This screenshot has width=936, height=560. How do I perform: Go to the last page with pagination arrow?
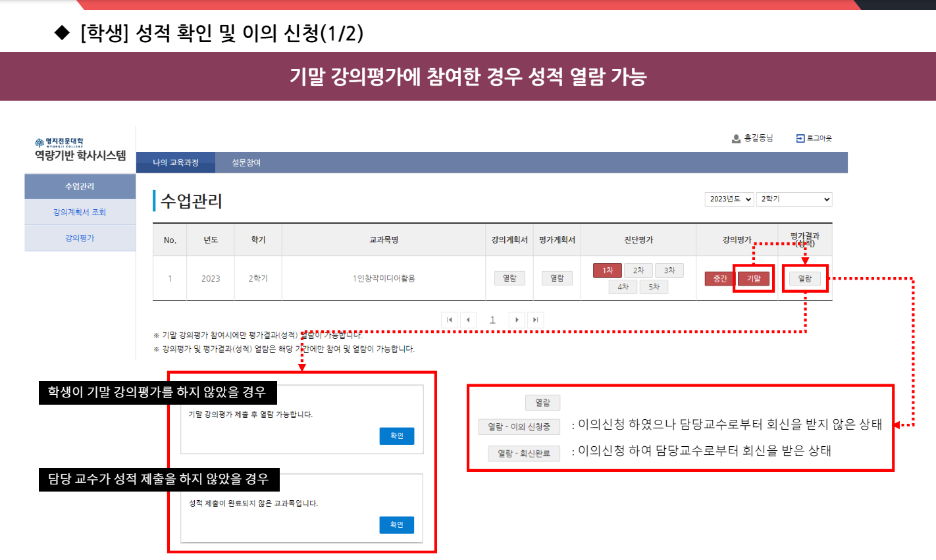534,319
